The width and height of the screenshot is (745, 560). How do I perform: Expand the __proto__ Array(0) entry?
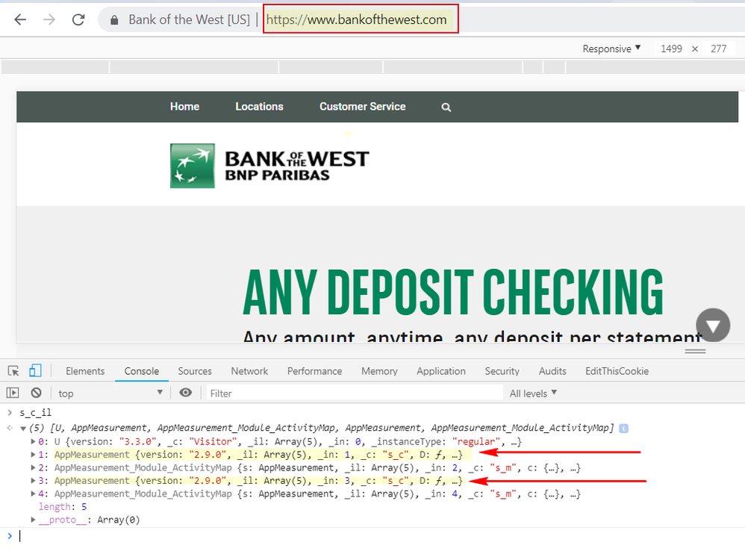tap(33, 520)
